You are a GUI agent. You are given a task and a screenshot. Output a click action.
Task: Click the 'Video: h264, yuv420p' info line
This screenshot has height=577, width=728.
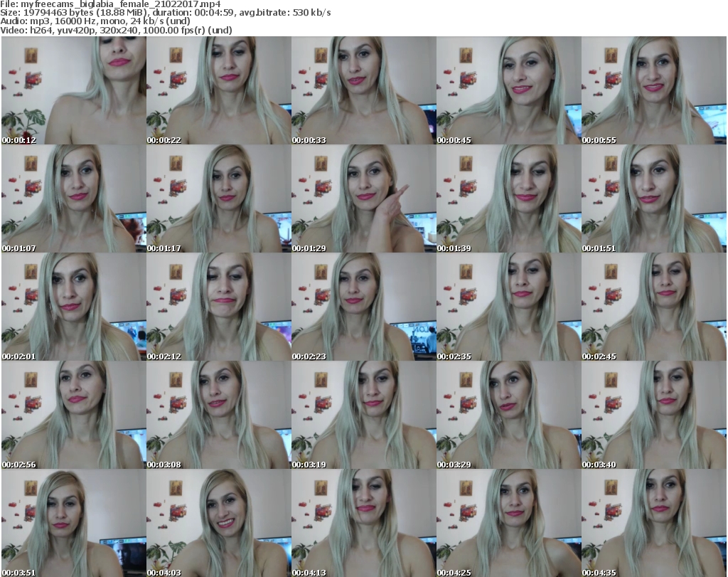(x=116, y=30)
